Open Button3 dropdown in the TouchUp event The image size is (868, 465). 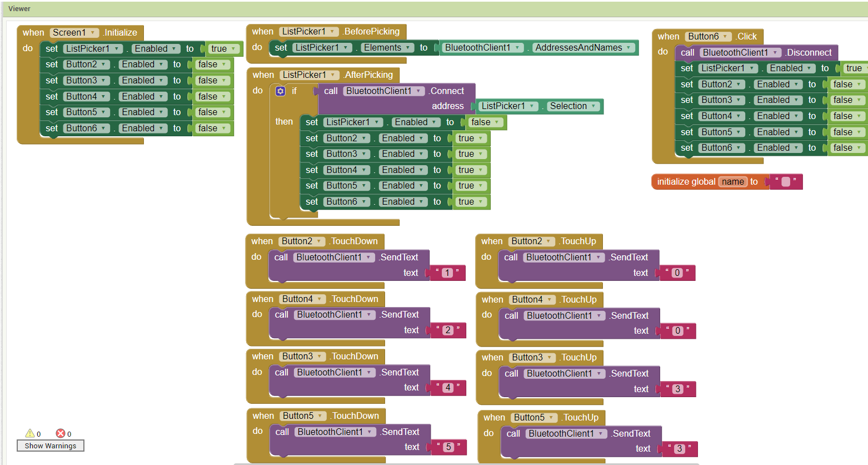[532, 357]
